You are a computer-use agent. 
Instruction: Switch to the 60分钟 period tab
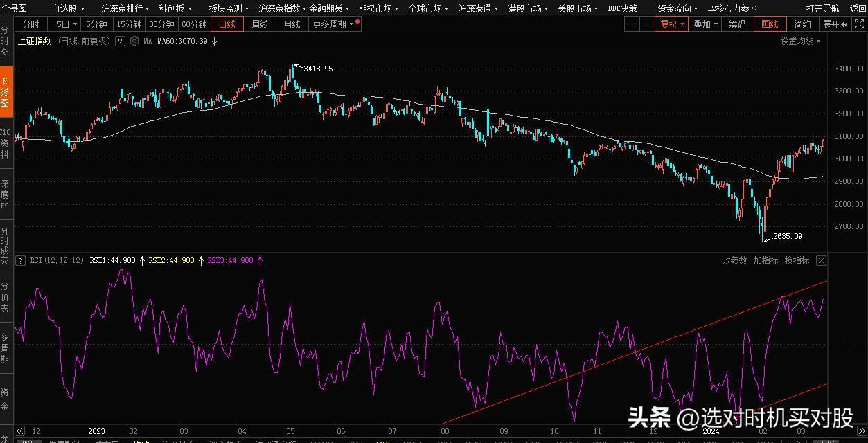tap(194, 24)
